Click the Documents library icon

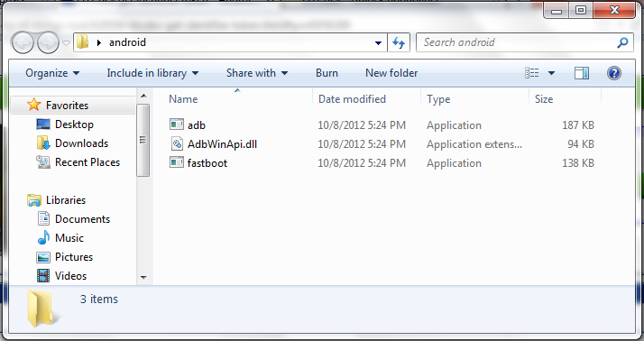[x=43, y=218]
